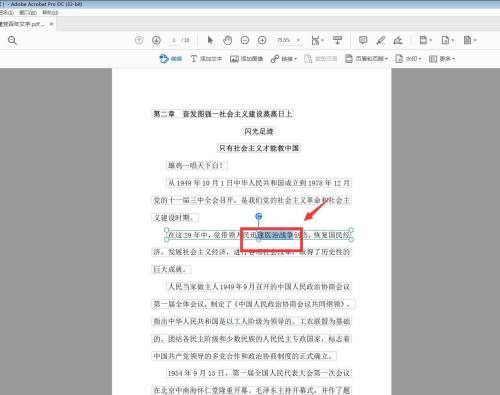Click the subtitle 只有社会主义才能救中国
Image resolution: width=500 pixels, height=395 pixels.
click(259, 148)
